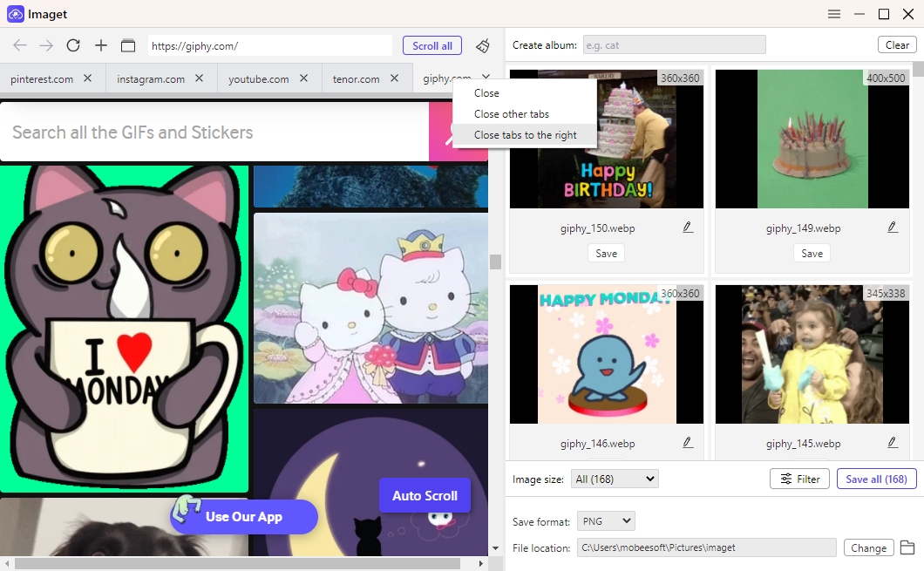Click the horizontal scrollbar right arrow

(x=481, y=564)
